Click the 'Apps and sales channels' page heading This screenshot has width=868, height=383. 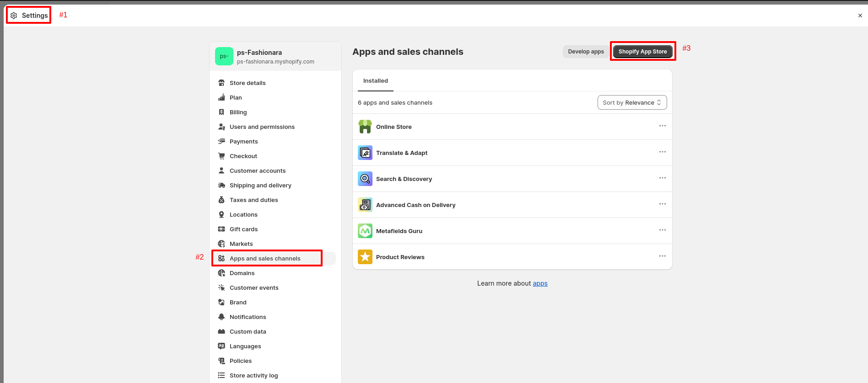pyautogui.click(x=408, y=52)
